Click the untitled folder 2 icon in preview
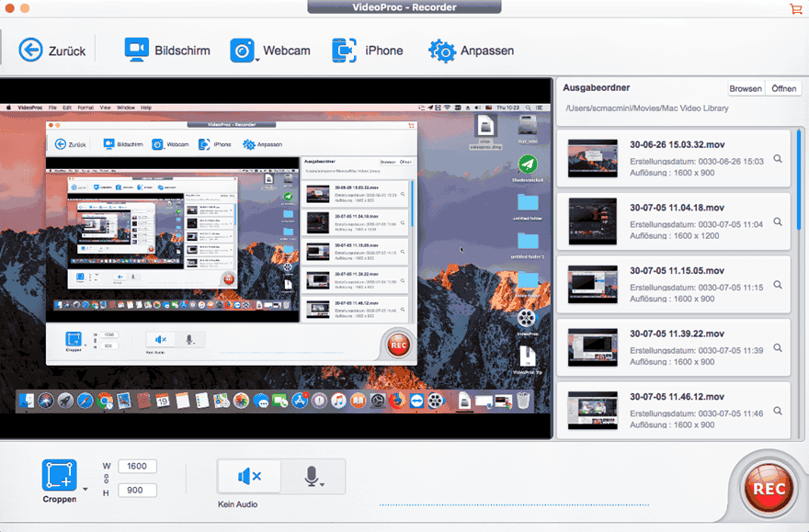The width and height of the screenshot is (809, 532). tap(528, 242)
